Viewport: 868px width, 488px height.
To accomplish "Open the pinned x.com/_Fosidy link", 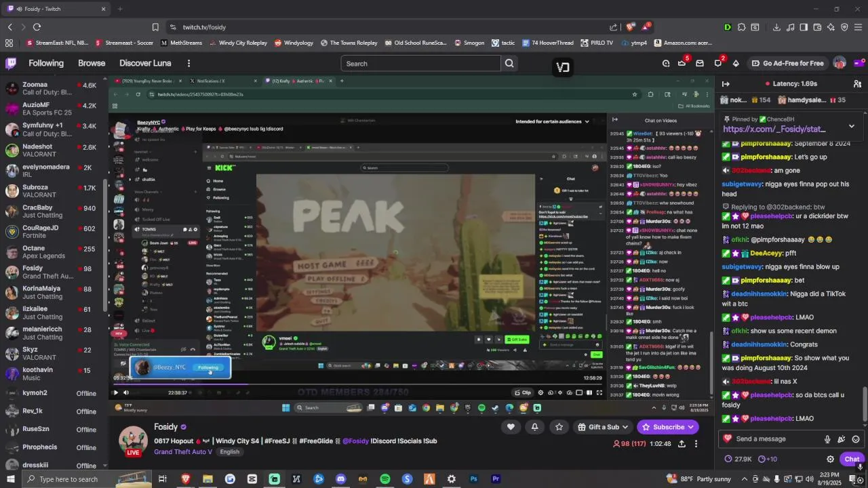I will click(774, 129).
